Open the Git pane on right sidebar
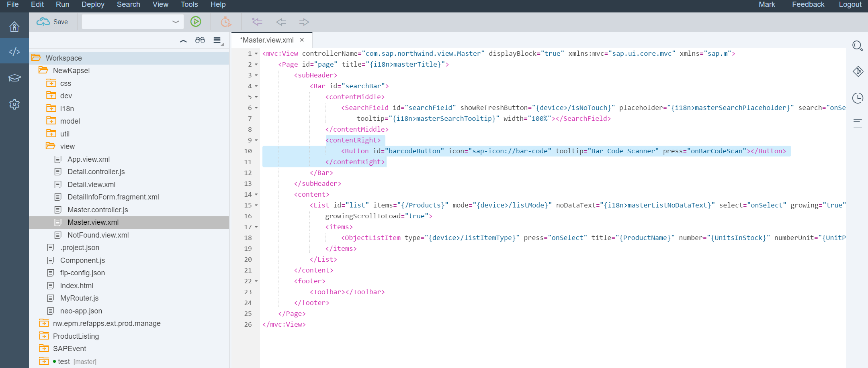This screenshot has width=868, height=368. (x=858, y=71)
